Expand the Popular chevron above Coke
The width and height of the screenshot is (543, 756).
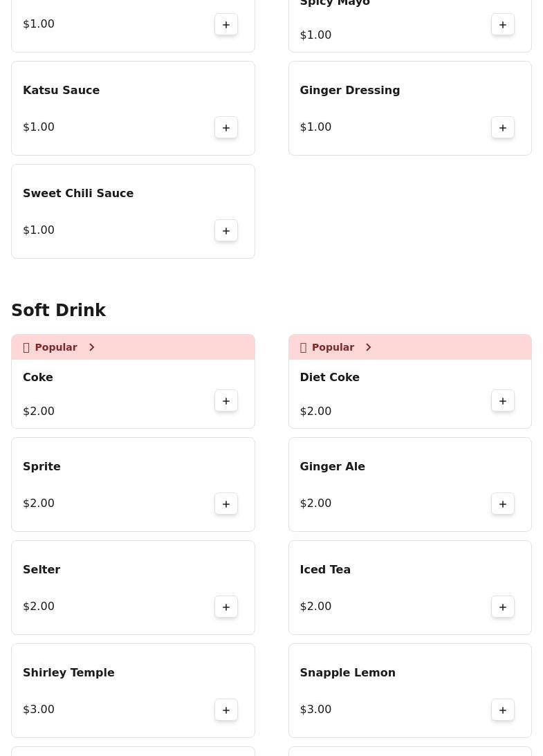coord(91,347)
